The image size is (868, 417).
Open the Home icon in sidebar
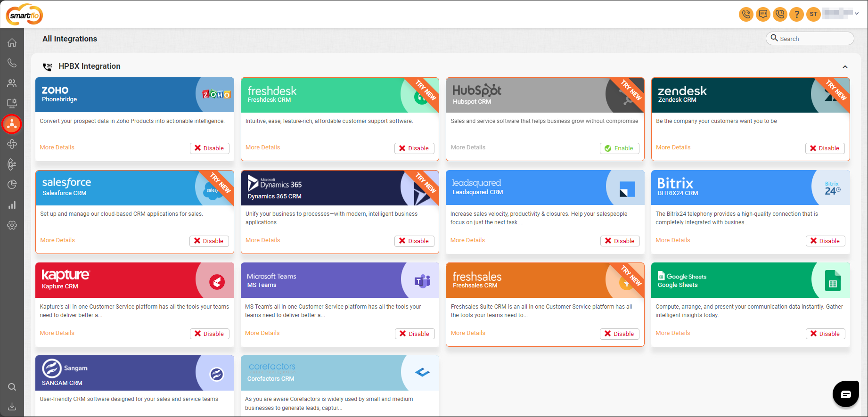pyautogui.click(x=12, y=43)
